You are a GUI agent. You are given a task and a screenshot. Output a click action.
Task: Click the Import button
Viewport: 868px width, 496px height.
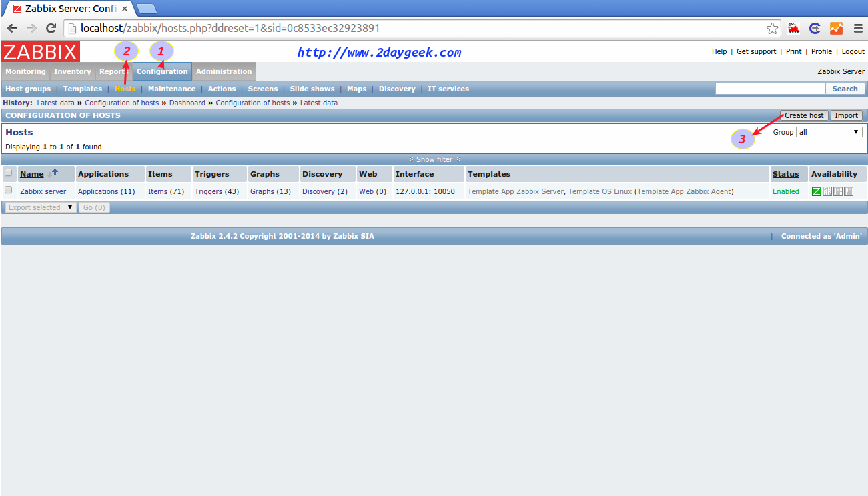pyautogui.click(x=847, y=115)
